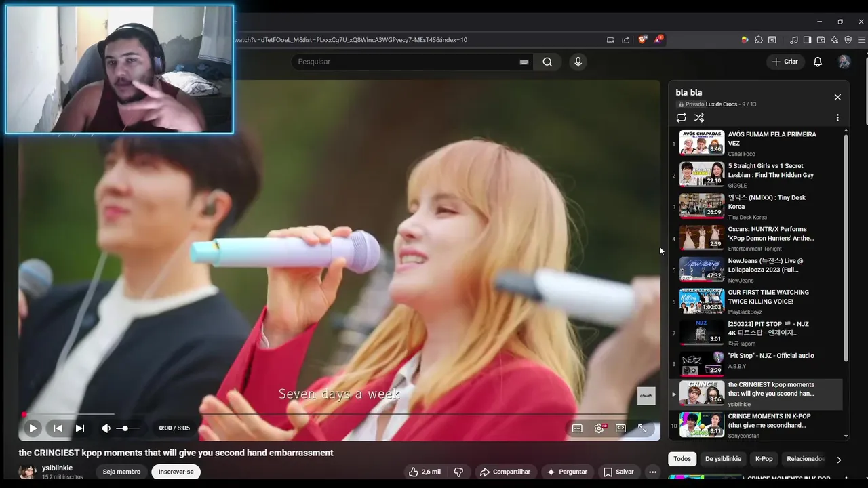Open the account avatar menu
The height and width of the screenshot is (488, 868).
(x=844, y=62)
